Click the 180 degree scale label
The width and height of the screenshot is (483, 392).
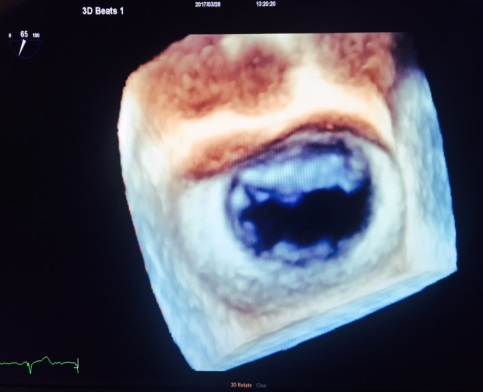pyautogui.click(x=36, y=35)
